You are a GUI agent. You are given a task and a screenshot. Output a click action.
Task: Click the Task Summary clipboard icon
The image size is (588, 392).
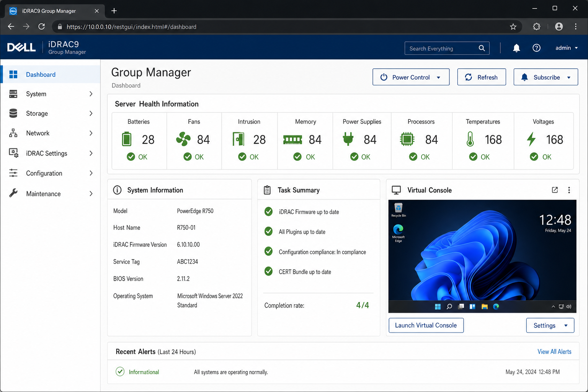point(267,190)
